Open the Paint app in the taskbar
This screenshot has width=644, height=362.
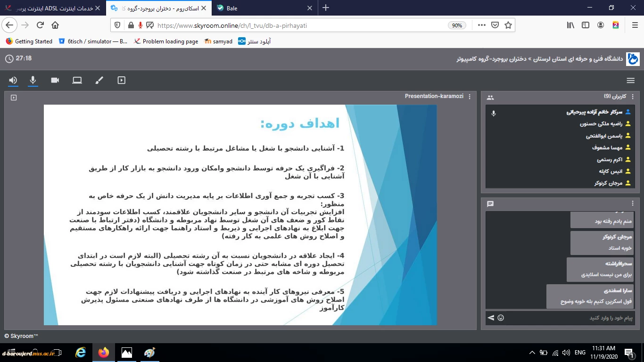tap(149, 352)
